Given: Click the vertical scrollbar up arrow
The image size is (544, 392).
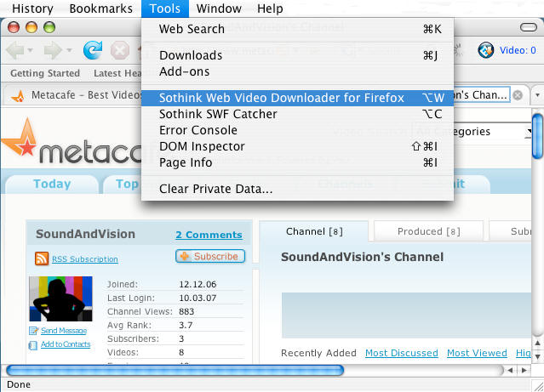Looking at the screenshot, I should click(x=537, y=344).
